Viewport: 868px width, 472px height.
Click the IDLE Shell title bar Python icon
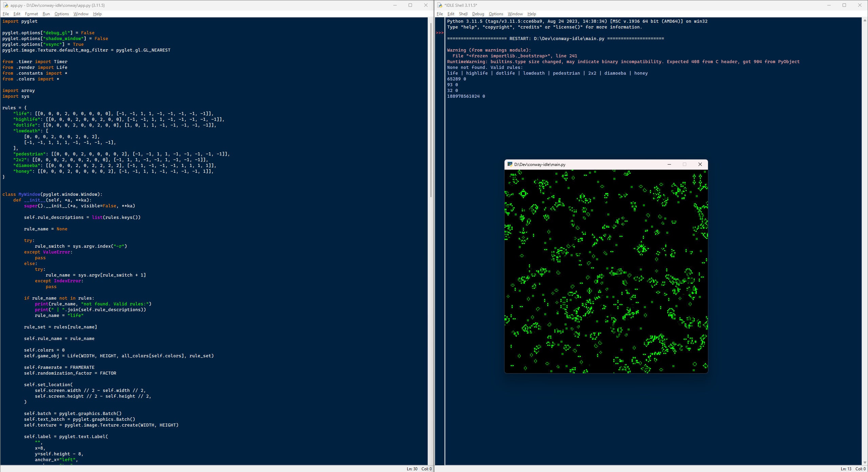(440, 5)
